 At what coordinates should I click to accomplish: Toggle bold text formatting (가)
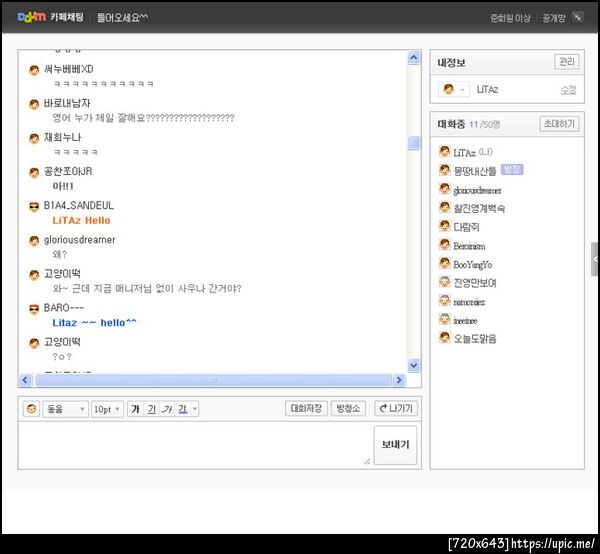click(135, 409)
